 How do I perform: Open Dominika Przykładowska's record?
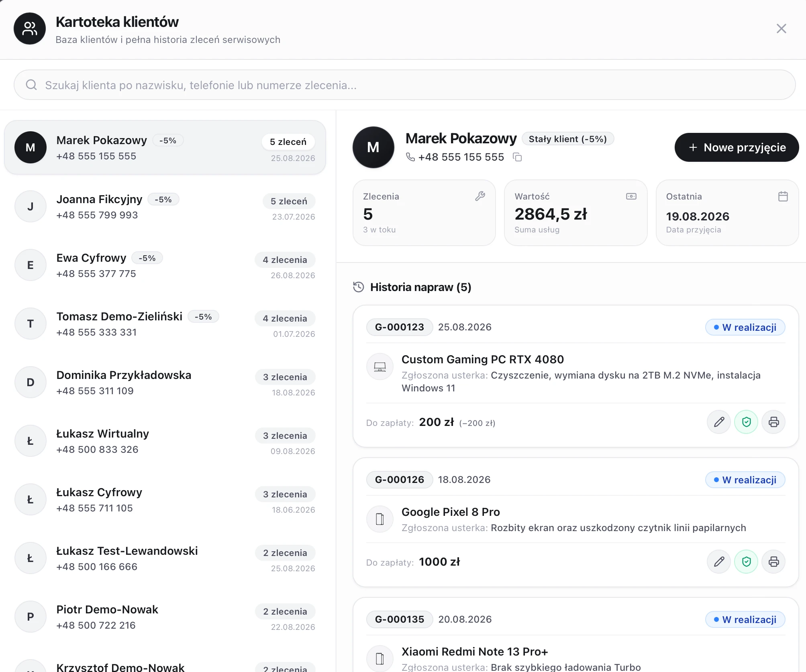tap(165, 382)
